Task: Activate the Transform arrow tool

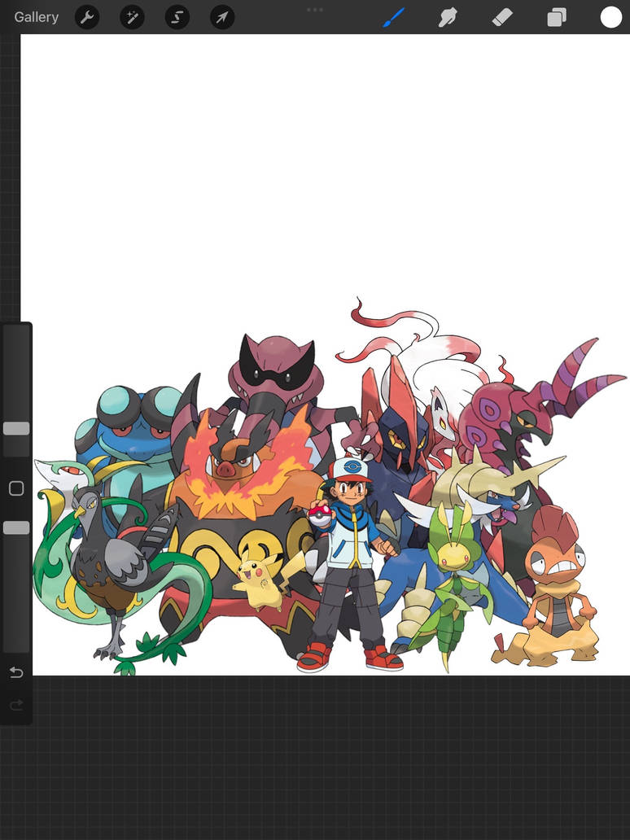Action: [221, 18]
